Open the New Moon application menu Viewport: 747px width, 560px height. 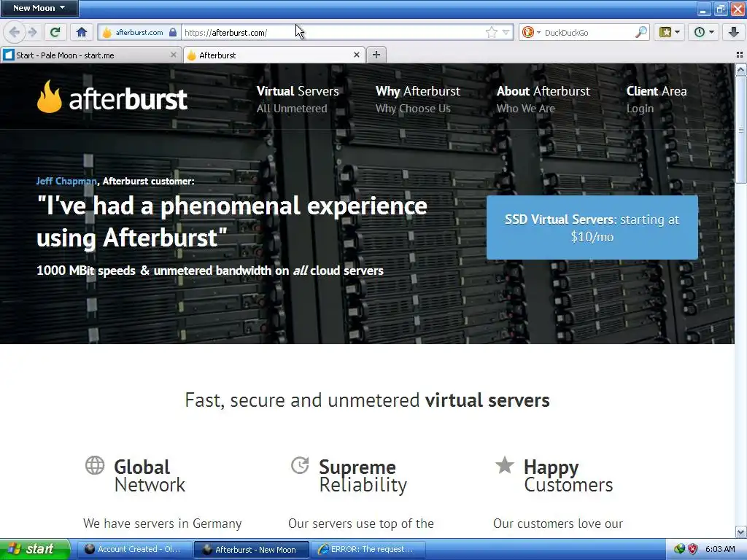[x=39, y=8]
